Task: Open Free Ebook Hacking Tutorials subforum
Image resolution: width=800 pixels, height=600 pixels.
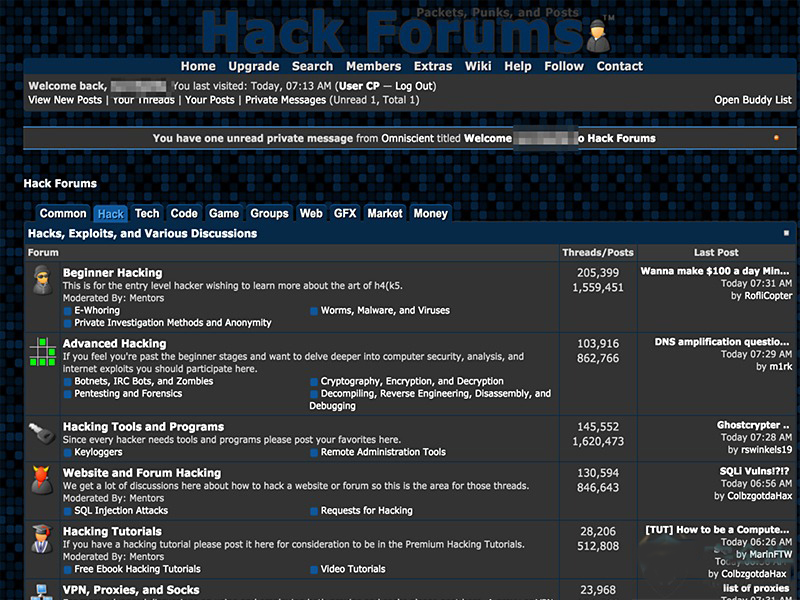Action: (x=137, y=569)
